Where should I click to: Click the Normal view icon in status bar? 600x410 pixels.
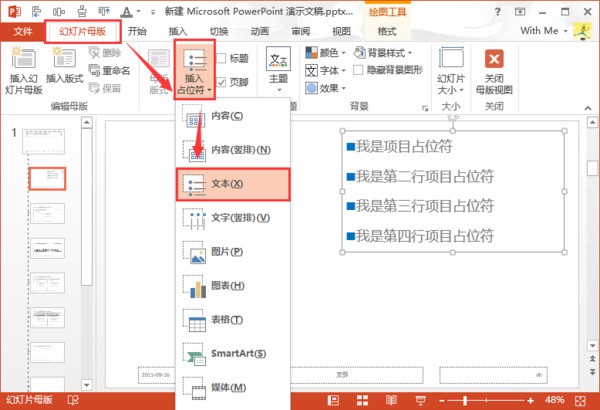(333, 400)
